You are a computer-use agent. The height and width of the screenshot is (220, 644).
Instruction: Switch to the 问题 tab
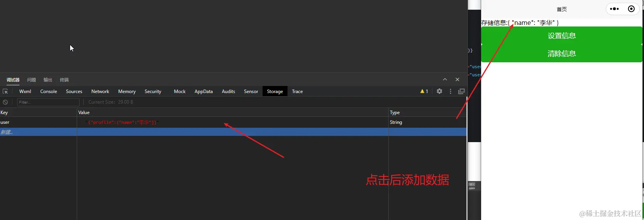tap(32, 80)
